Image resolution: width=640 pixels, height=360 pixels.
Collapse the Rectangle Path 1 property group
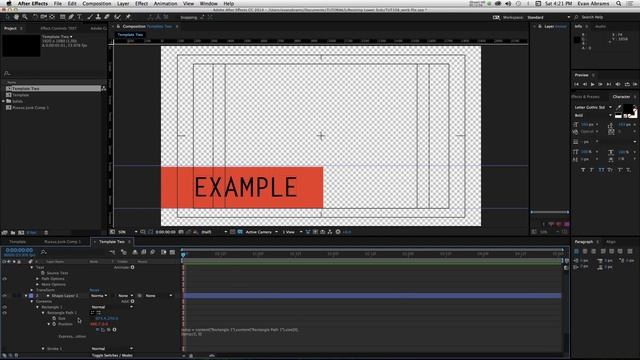pos(43,313)
